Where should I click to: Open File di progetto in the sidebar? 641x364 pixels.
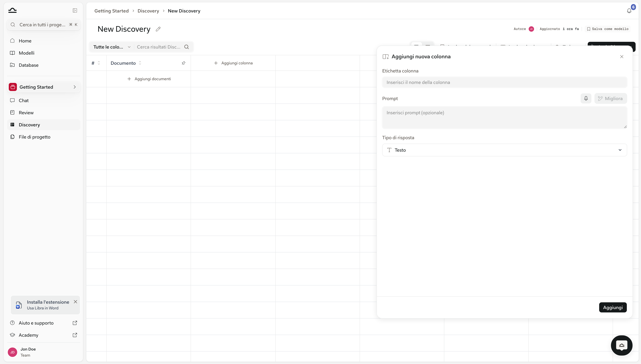pos(44,137)
